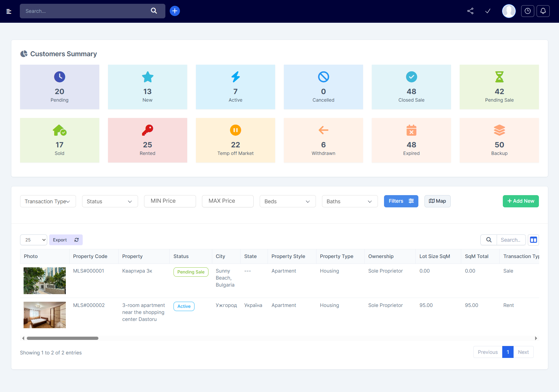This screenshot has height=392, width=559.
Task: Open the clock history icon
Action: click(x=527, y=11)
